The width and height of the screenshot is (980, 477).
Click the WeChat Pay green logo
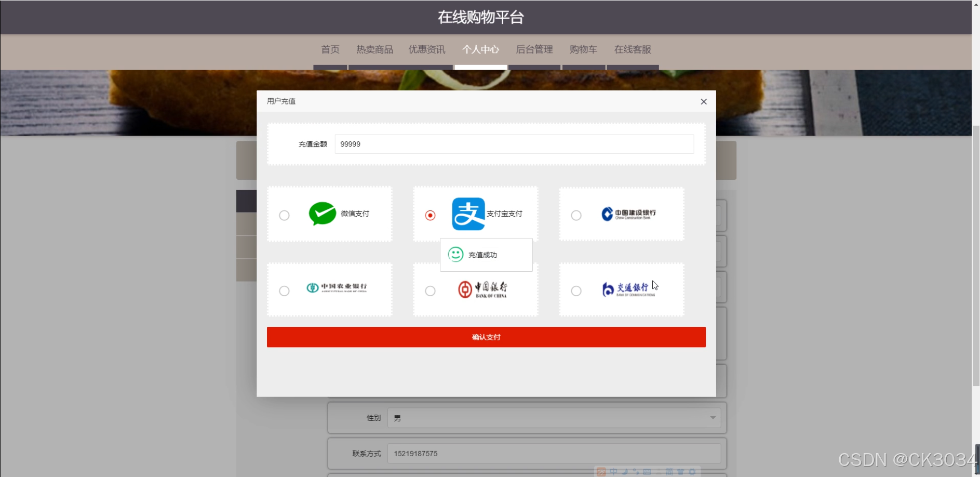click(323, 214)
